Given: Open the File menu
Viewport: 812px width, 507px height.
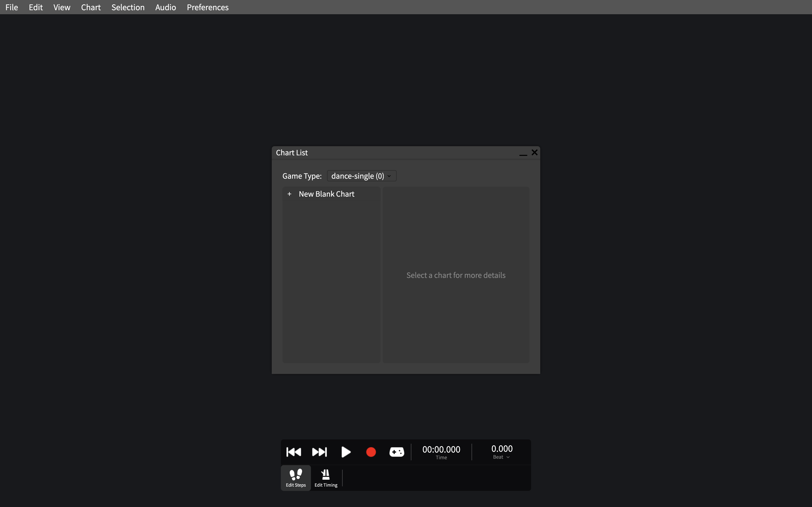Looking at the screenshot, I should [12, 7].
